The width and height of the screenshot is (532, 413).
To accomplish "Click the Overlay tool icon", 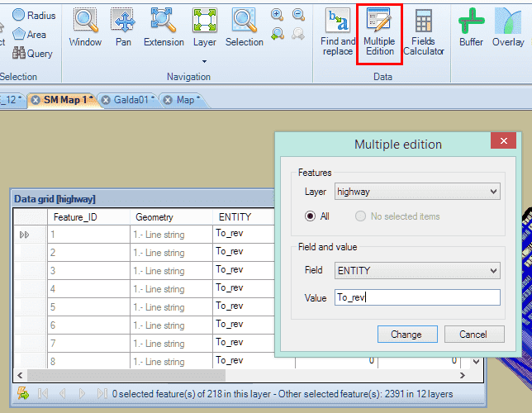I will [508, 27].
